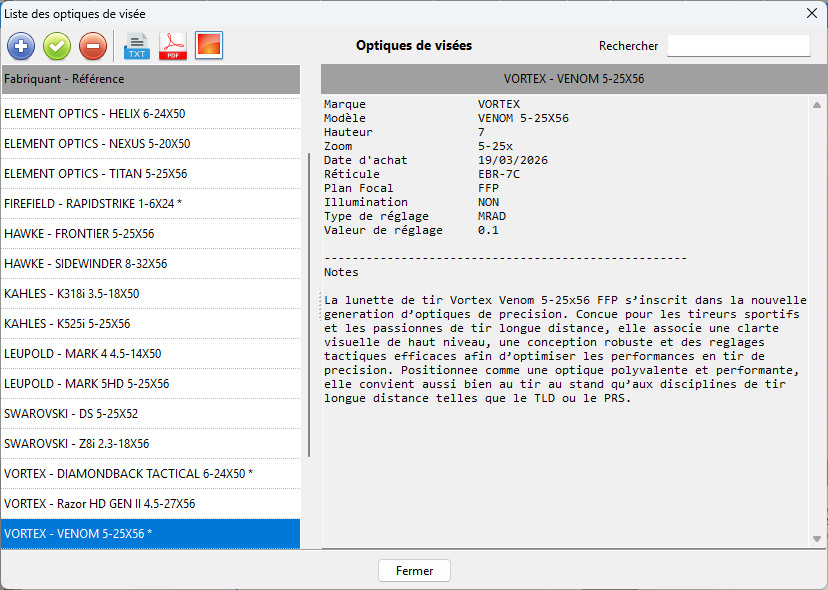Click the details pane scroll up arrow
Screen dimensions: 828x590
click(817, 105)
